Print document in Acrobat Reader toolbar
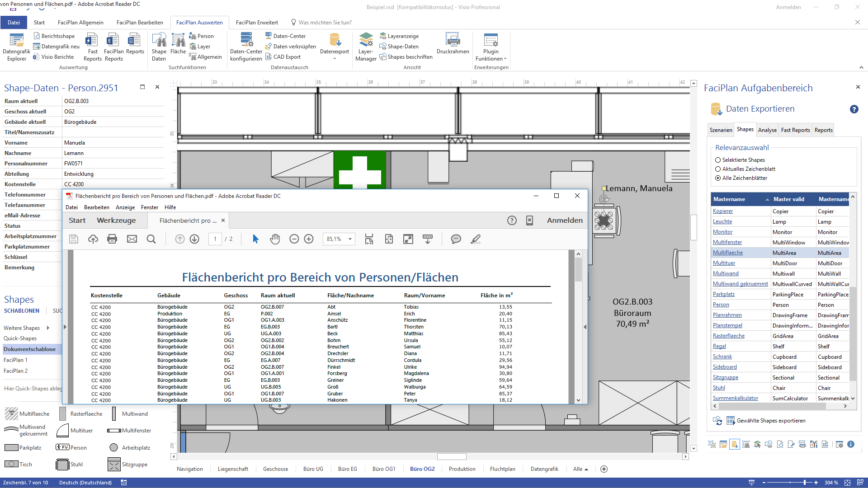Screen dimensions: 868x488 click(112, 239)
